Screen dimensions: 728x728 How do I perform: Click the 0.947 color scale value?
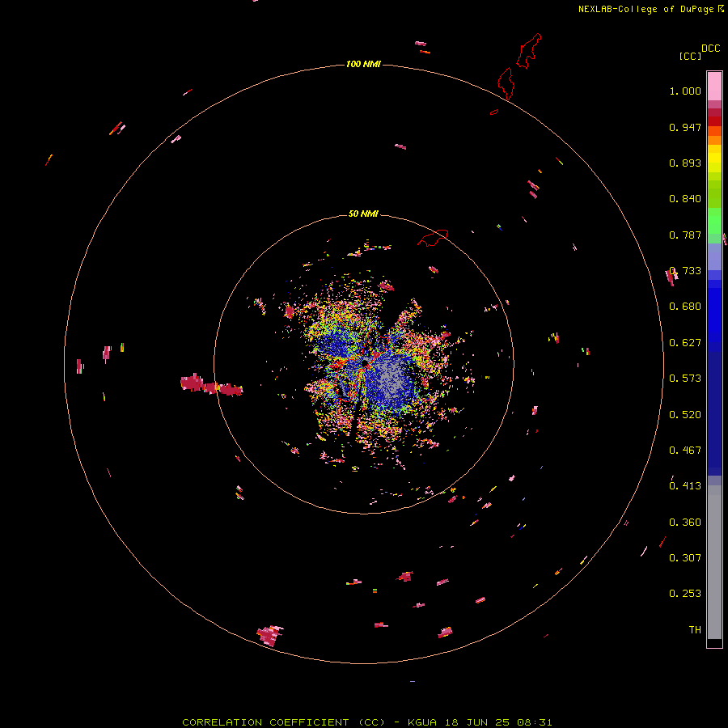pyautogui.click(x=685, y=127)
